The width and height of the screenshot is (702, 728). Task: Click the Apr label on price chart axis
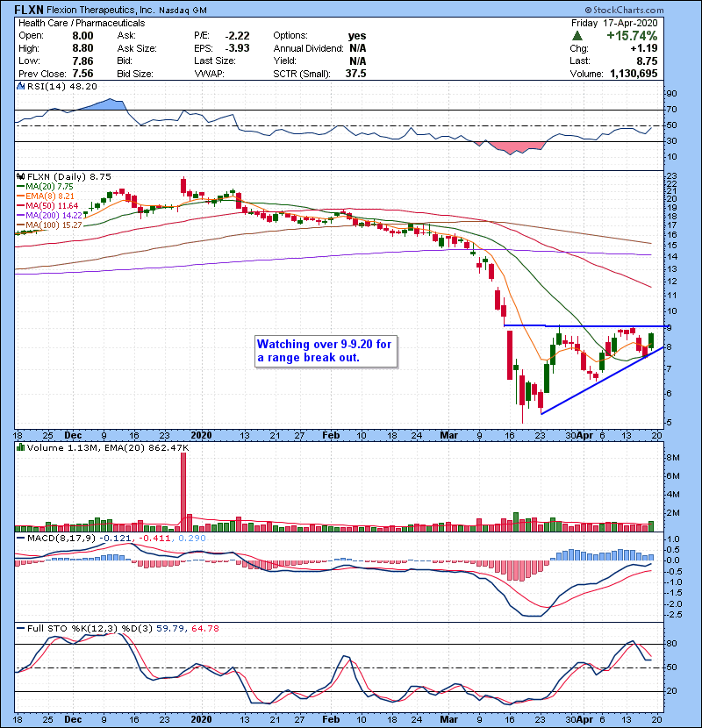(x=585, y=436)
